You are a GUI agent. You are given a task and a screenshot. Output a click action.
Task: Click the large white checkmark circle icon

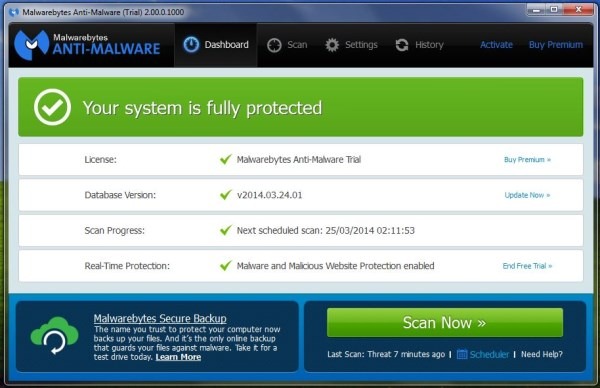tap(52, 107)
